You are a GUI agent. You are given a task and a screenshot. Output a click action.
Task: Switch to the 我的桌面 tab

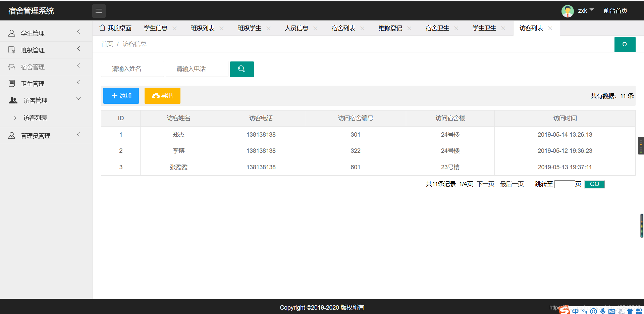[115, 28]
